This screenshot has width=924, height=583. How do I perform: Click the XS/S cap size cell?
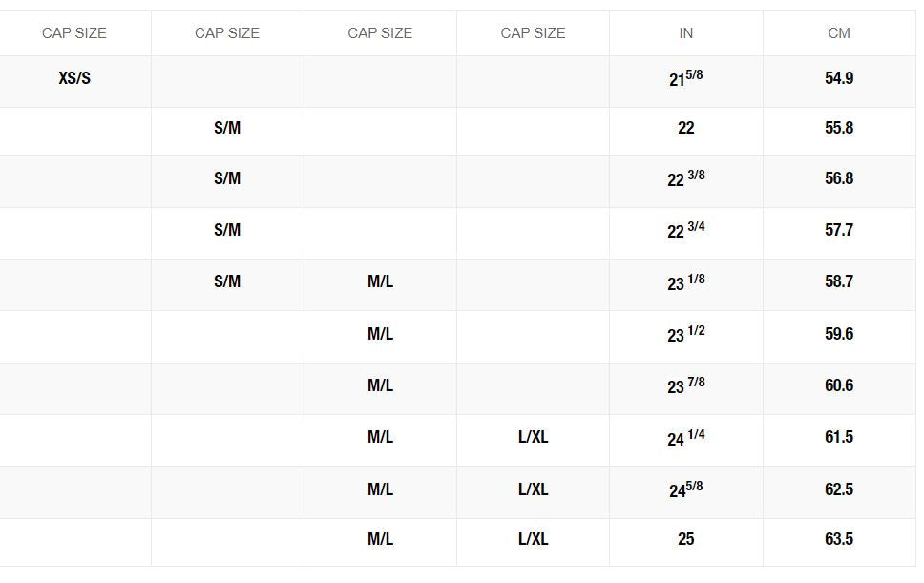[x=74, y=78]
